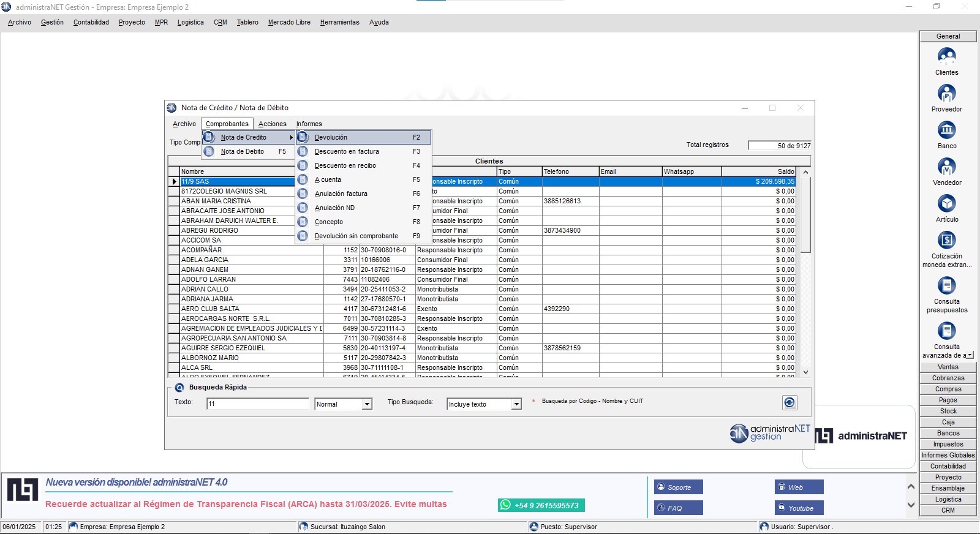The image size is (980, 534).
Task: Click the Anulación ND icon
Action: (303, 208)
